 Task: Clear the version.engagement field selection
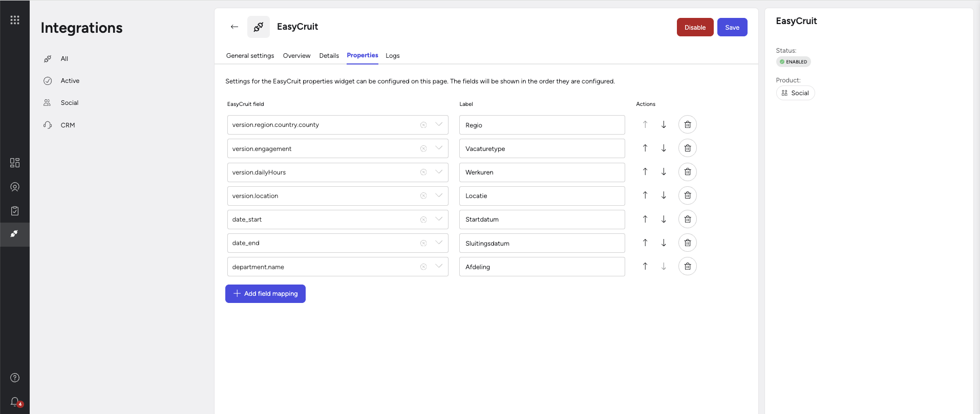pos(423,148)
